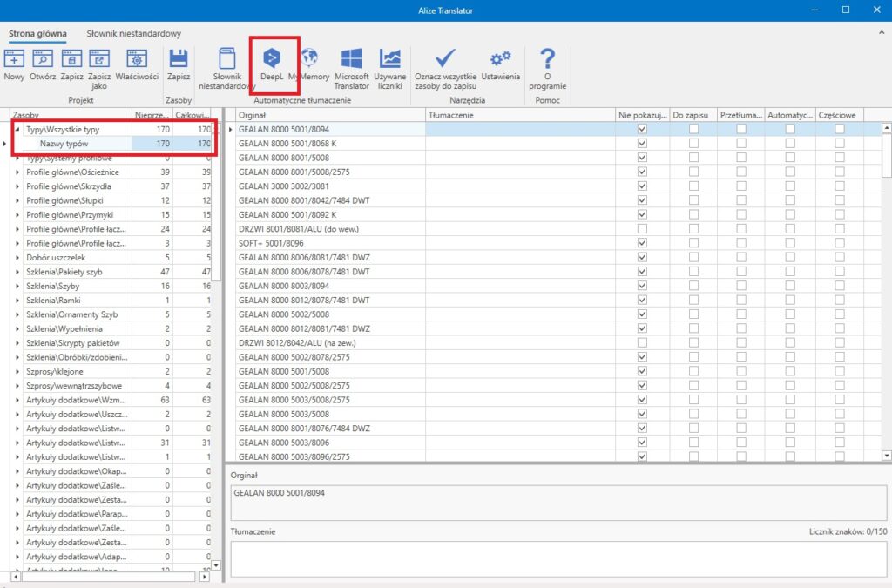
Task: Minimize the Alize Translator window
Action: (x=814, y=10)
